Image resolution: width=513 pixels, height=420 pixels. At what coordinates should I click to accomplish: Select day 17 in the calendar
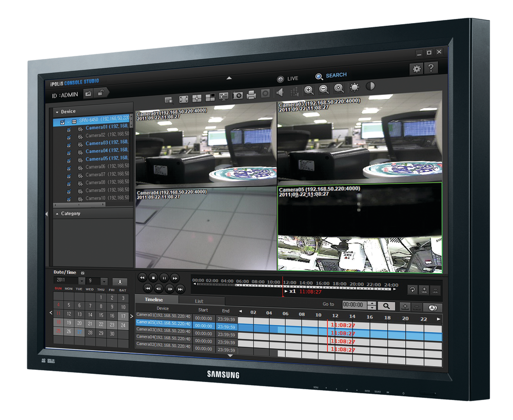tap(123, 316)
